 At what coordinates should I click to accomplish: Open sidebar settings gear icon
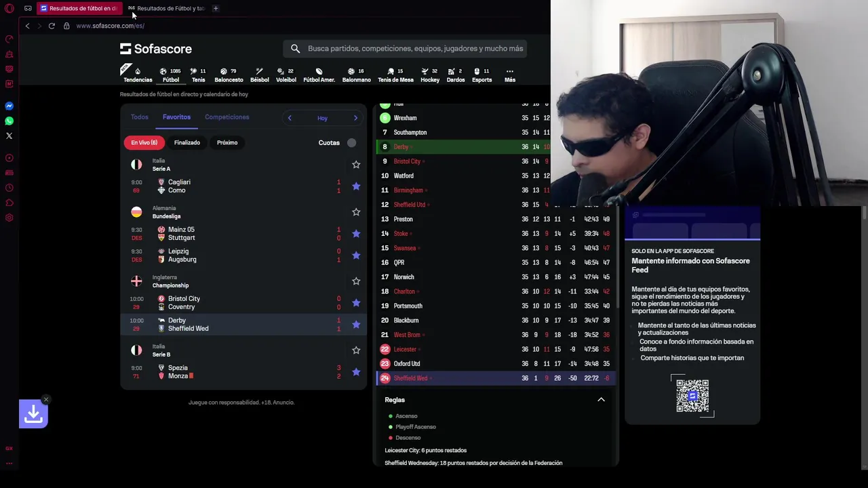[x=9, y=218]
